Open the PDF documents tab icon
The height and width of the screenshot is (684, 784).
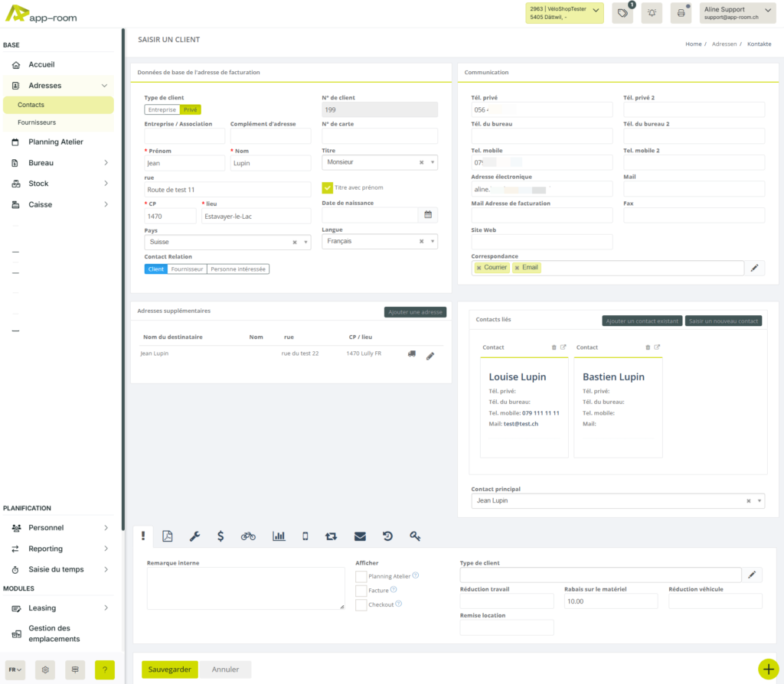click(x=167, y=536)
